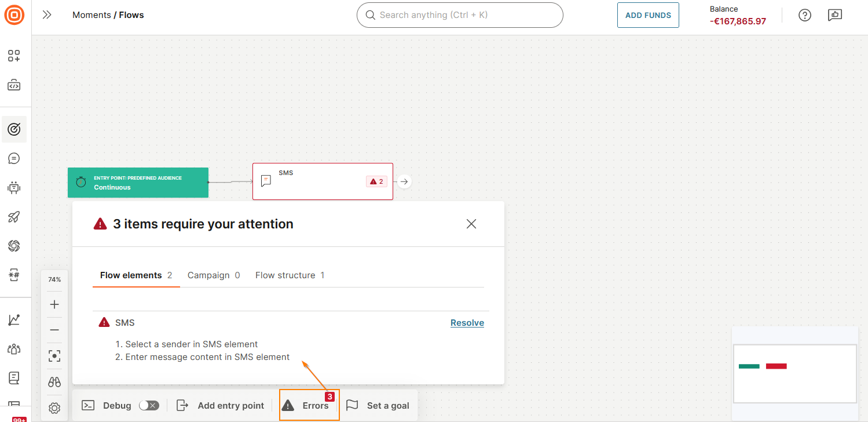This screenshot has width=868, height=422.
Task: Expand the collapsed navigation with chevron arrows
Action: (46, 15)
